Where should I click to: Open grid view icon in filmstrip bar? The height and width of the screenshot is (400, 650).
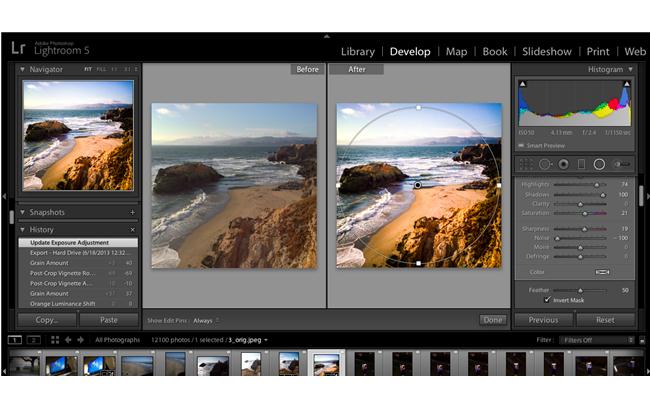[x=55, y=340]
